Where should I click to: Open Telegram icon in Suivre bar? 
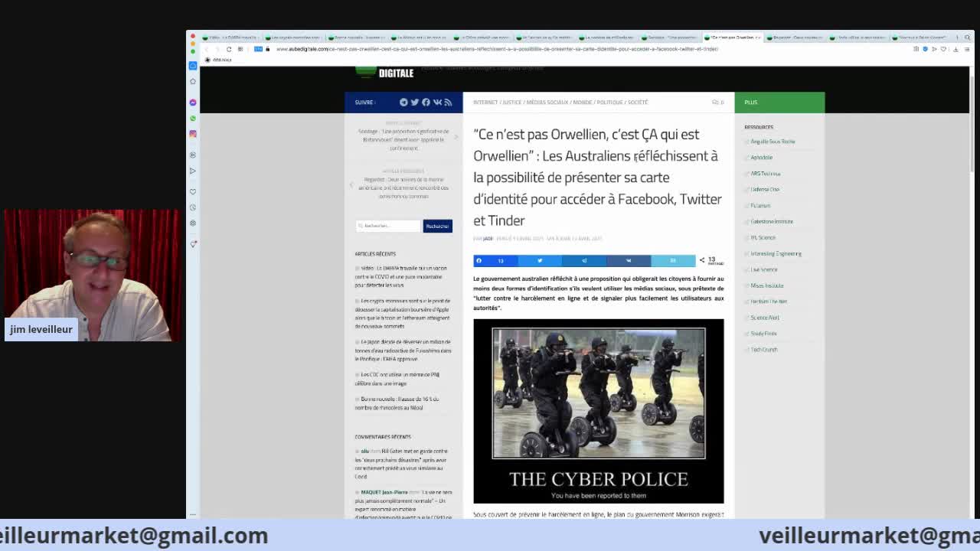(403, 102)
